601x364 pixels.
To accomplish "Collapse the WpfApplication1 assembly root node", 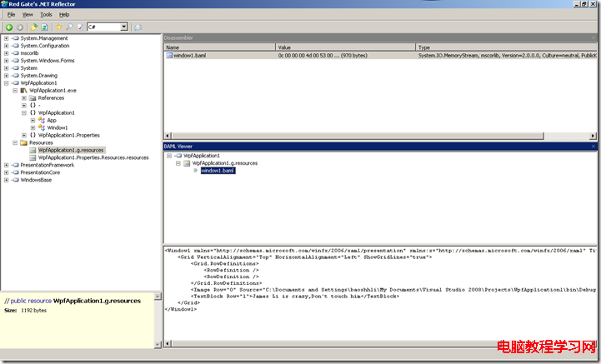I will click(6, 83).
